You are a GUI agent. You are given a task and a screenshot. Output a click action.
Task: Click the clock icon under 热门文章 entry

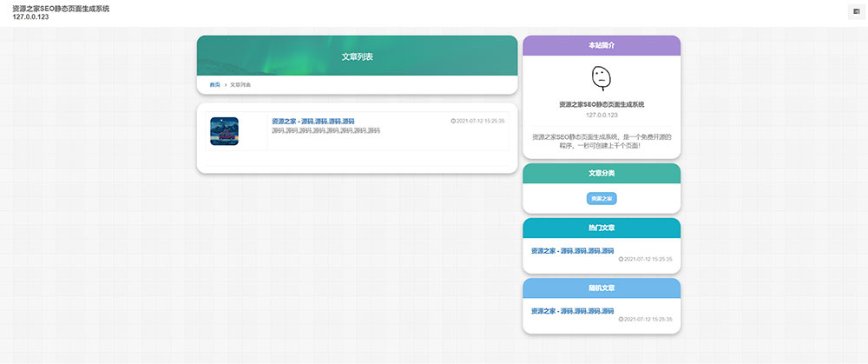(x=621, y=259)
